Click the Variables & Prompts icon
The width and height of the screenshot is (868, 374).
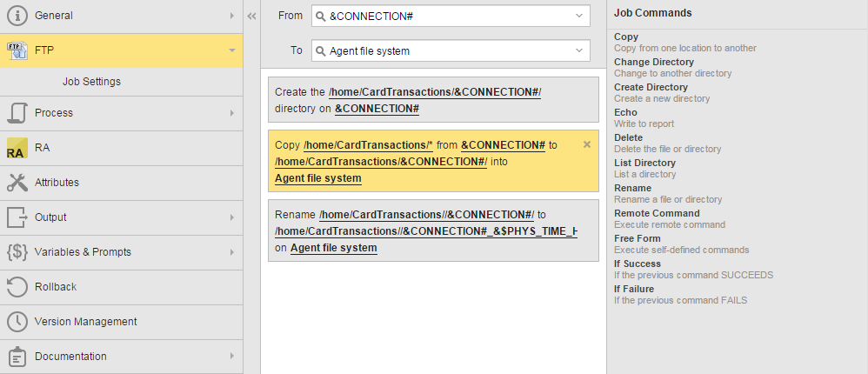coord(17,252)
